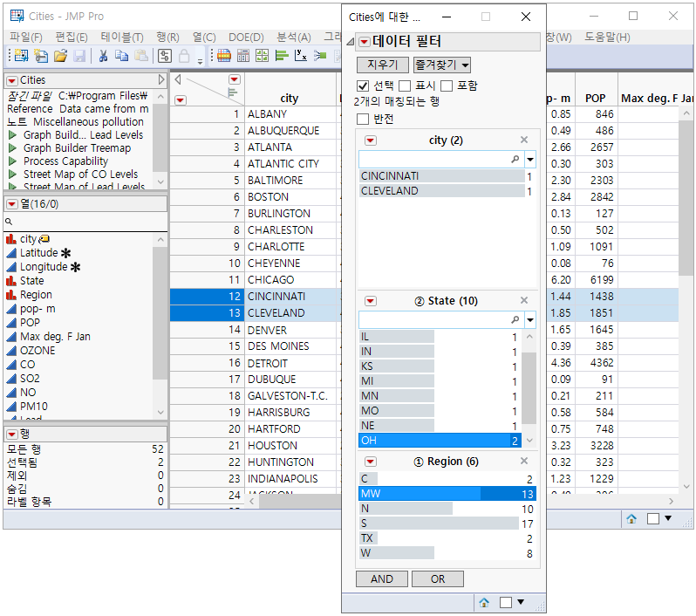696x616 pixels.
Task: Click the Save floppy disk icon
Action: click(x=79, y=56)
